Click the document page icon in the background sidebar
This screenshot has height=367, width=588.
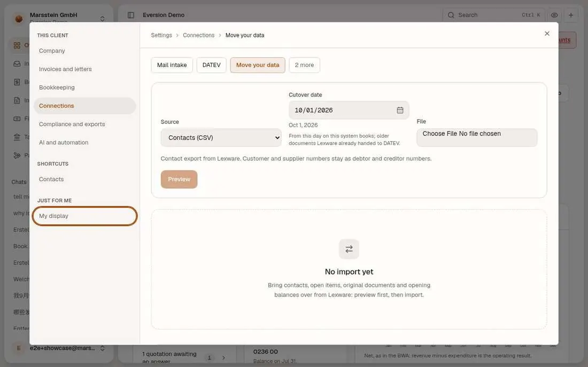(17, 100)
